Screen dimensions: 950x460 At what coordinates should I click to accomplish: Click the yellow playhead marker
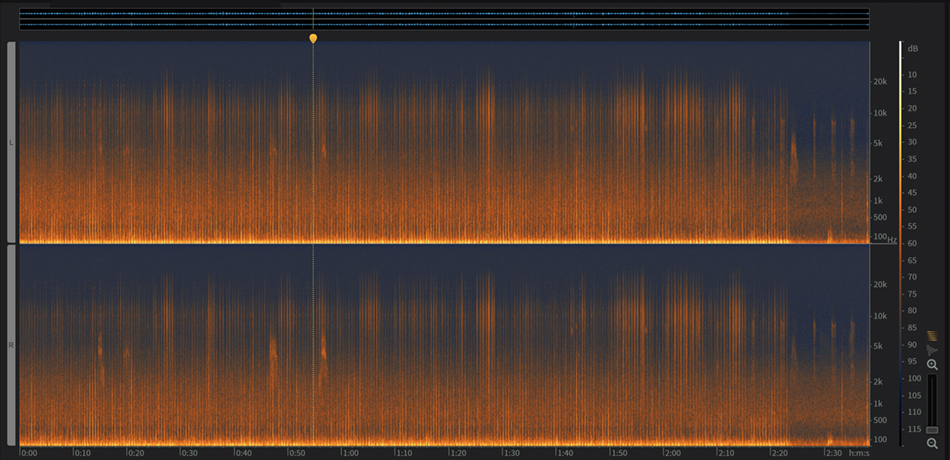click(x=313, y=38)
